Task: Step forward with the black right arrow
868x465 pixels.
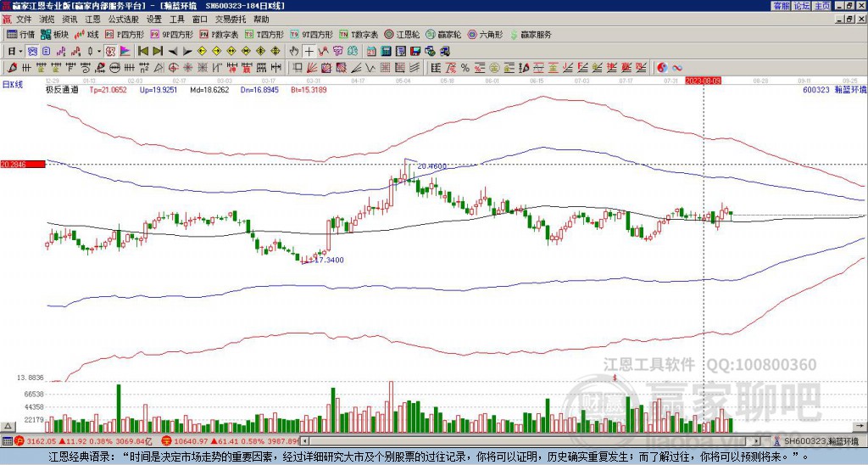Action: [187, 52]
